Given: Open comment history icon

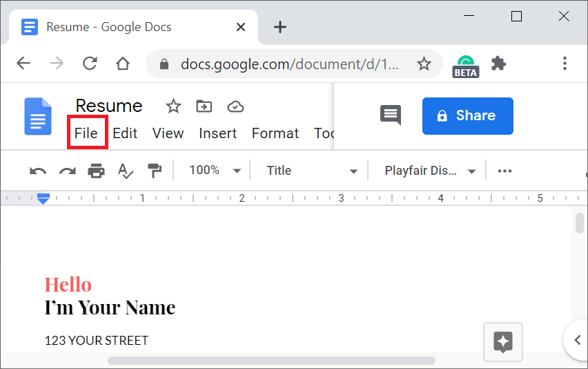Looking at the screenshot, I should [391, 115].
